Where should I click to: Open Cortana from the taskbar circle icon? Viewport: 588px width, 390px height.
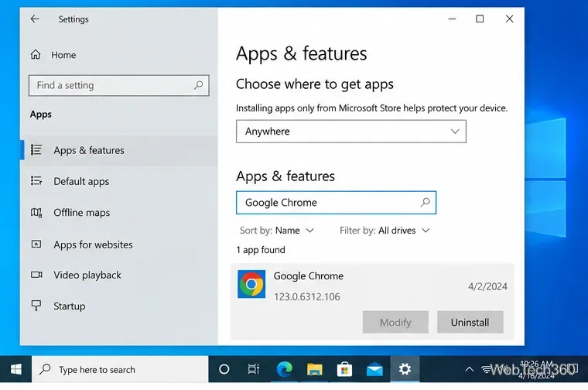[224, 369]
